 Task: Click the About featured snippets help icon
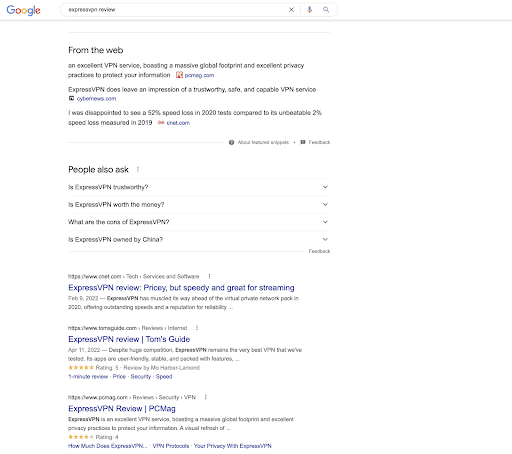[231, 142]
